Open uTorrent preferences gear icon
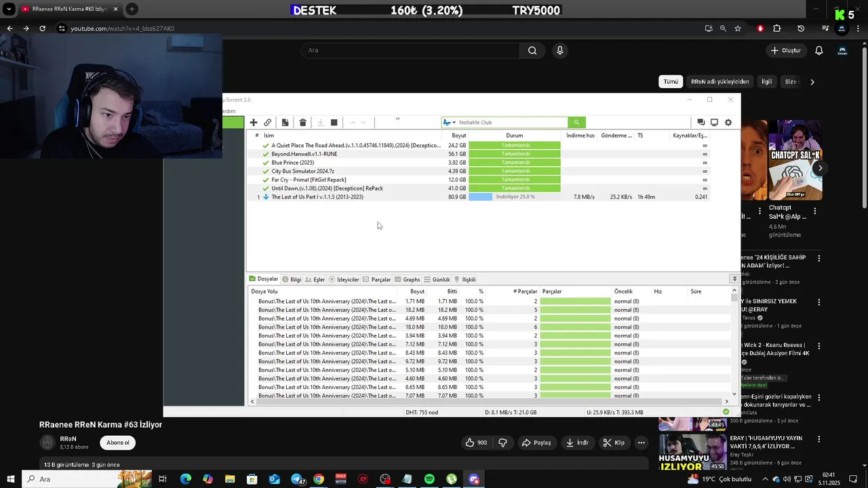 pyautogui.click(x=728, y=123)
